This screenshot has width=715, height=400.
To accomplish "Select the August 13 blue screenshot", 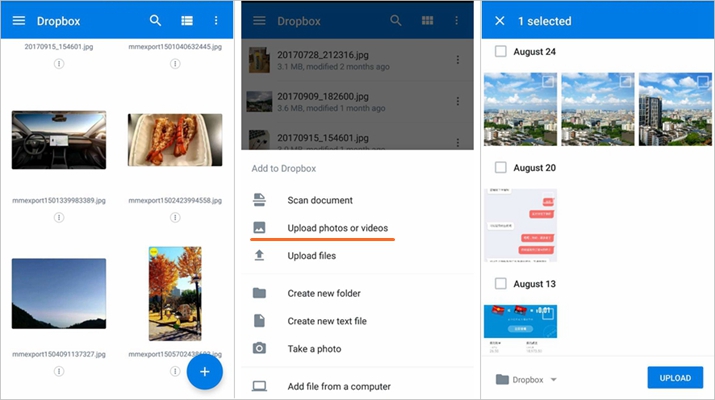I will [520, 330].
